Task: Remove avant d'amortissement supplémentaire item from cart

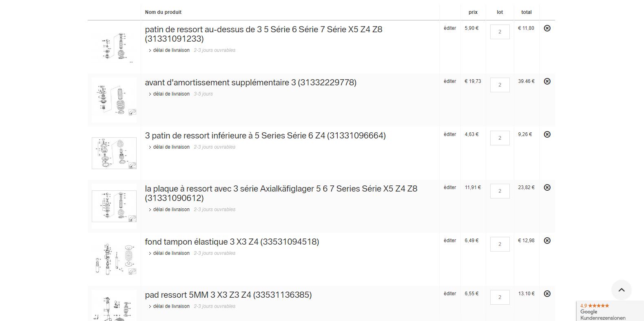Action: (x=547, y=81)
